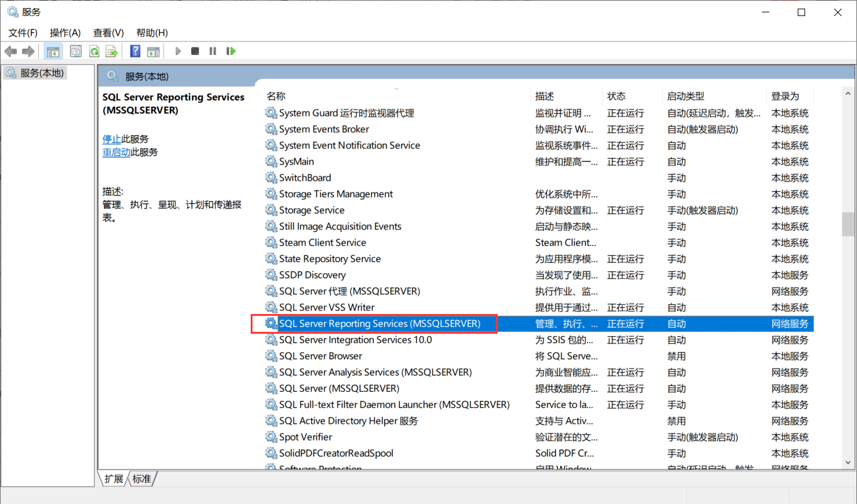Click the gear icon of SysMain service

point(271,162)
